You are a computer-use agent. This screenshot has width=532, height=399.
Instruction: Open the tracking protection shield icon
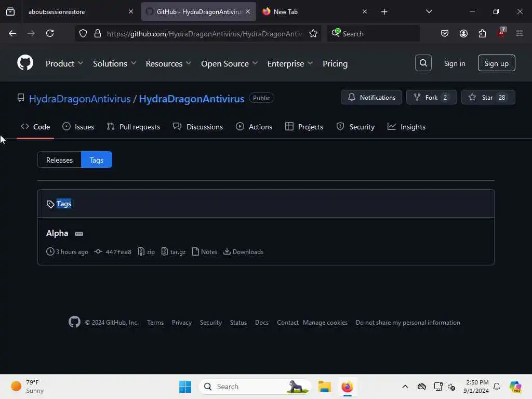coord(83,33)
